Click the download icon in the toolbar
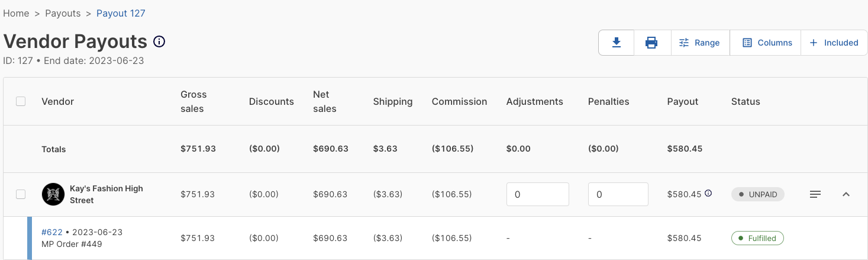The image size is (868, 260). tap(616, 43)
